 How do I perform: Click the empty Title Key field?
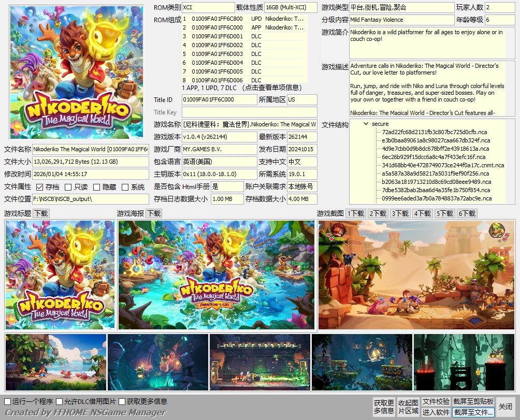pyautogui.click(x=250, y=112)
